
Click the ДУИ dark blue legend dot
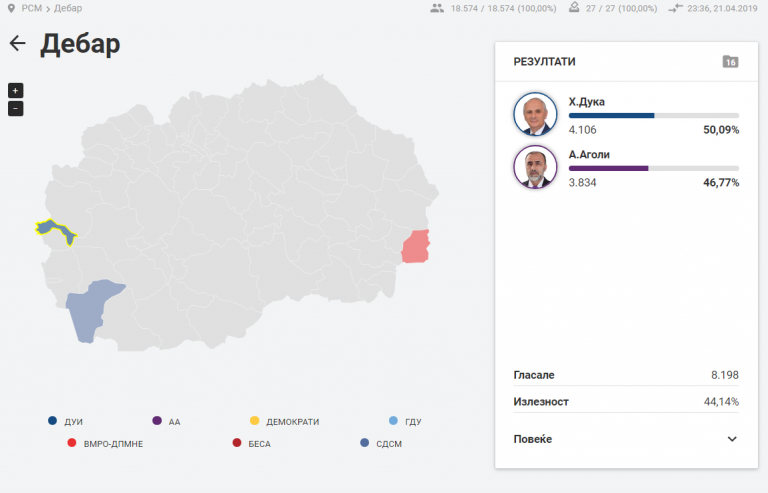coord(52,421)
